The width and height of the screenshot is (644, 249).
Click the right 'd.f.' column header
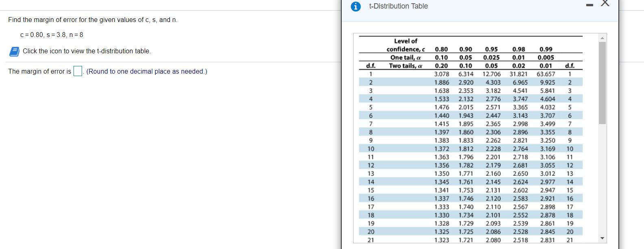coord(570,66)
